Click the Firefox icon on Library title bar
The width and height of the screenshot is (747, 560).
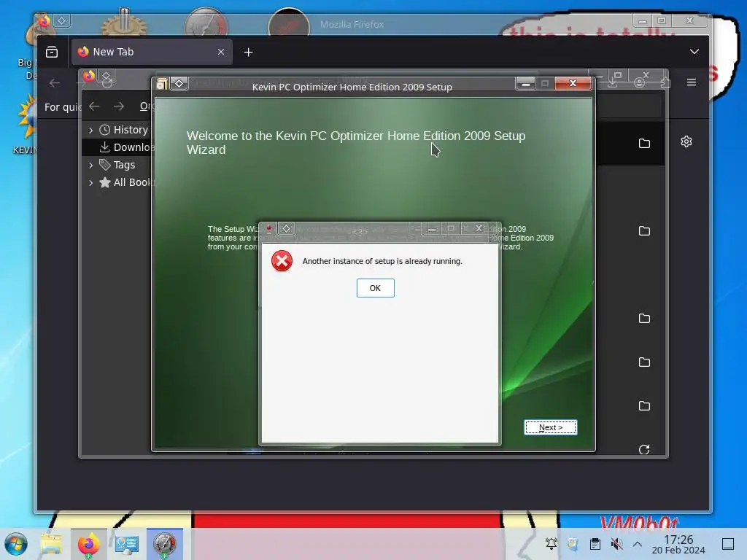tap(89, 76)
